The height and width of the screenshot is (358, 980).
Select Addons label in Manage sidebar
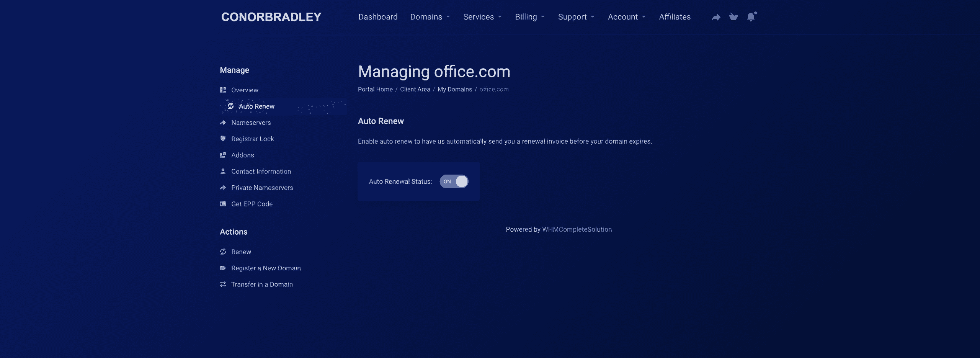(243, 155)
